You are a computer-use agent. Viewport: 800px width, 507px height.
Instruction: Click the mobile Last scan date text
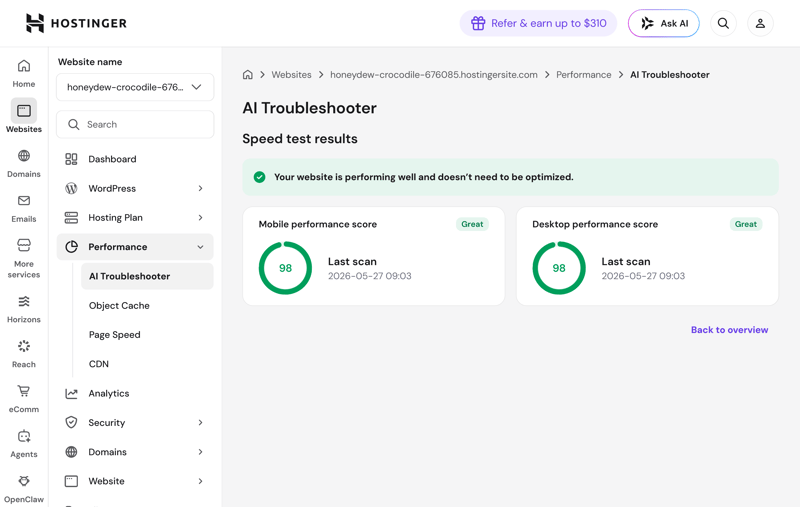click(x=369, y=276)
